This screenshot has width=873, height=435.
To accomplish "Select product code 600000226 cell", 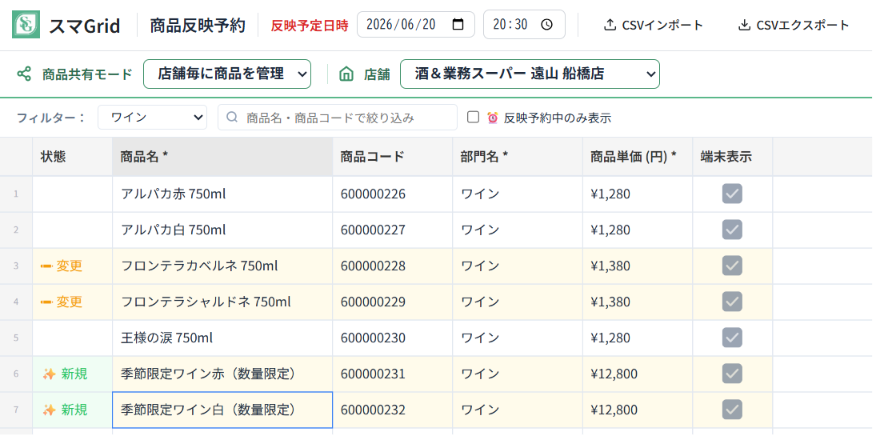I will 393,194.
